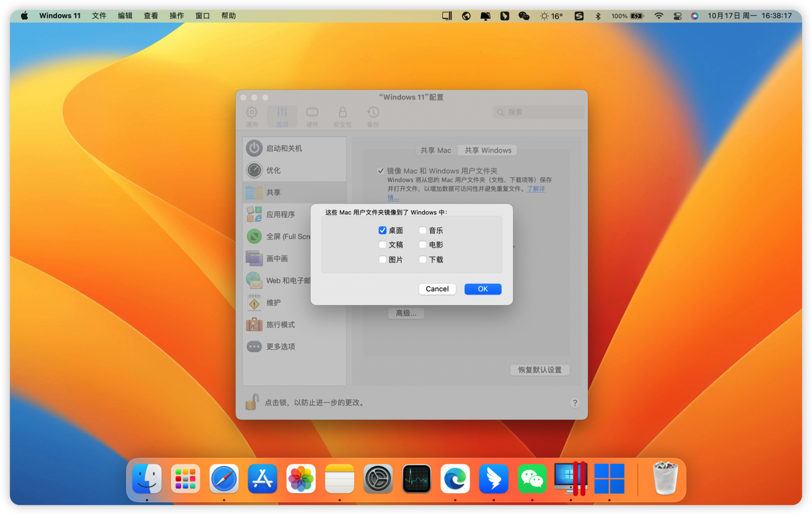Image resolution: width=812 pixels, height=515 pixels.
Task: Open the Trash in the Dock
Action: coord(665,479)
